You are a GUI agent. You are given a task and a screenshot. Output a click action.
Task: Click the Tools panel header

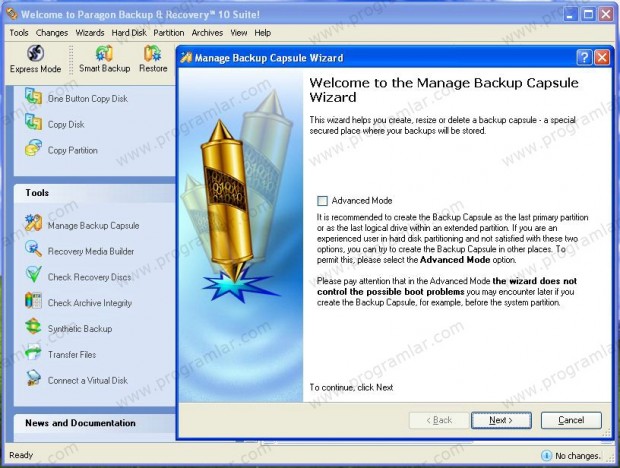point(95,193)
